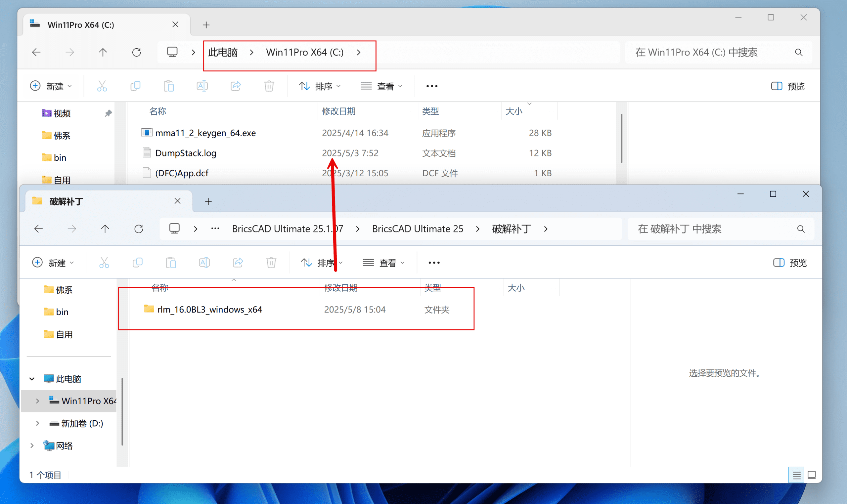
Task: Switch to large icons view in status bar
Action: coord(812,475)
